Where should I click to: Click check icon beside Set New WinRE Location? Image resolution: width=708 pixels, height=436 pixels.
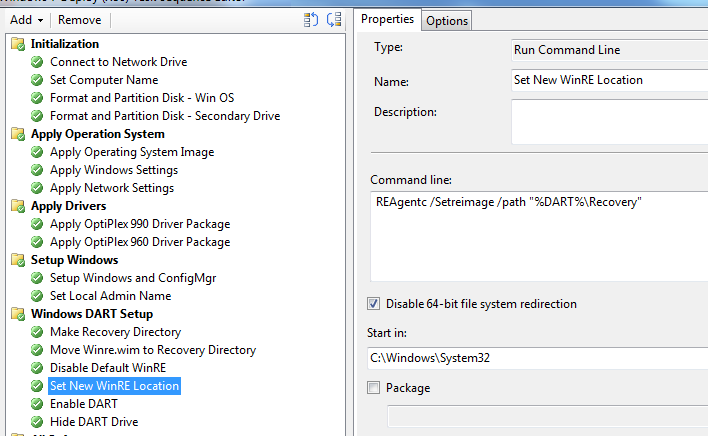pos(37,386)
